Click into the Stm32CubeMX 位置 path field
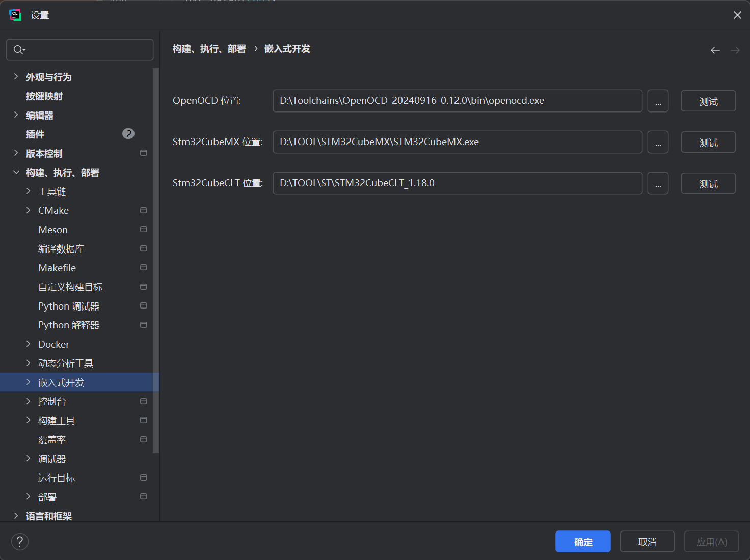Screen dimensions: 750x560 tap(458, 142)
